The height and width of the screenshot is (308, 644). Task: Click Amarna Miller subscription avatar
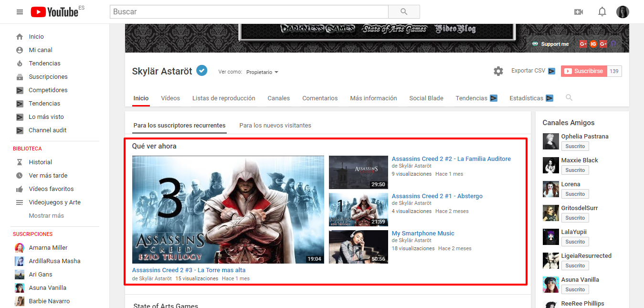pos(20,248)
